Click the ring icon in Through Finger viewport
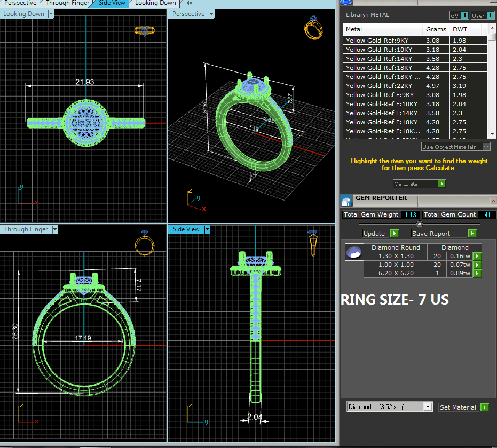This screenshot has height=448, width=497. click(x=145, y=244)
